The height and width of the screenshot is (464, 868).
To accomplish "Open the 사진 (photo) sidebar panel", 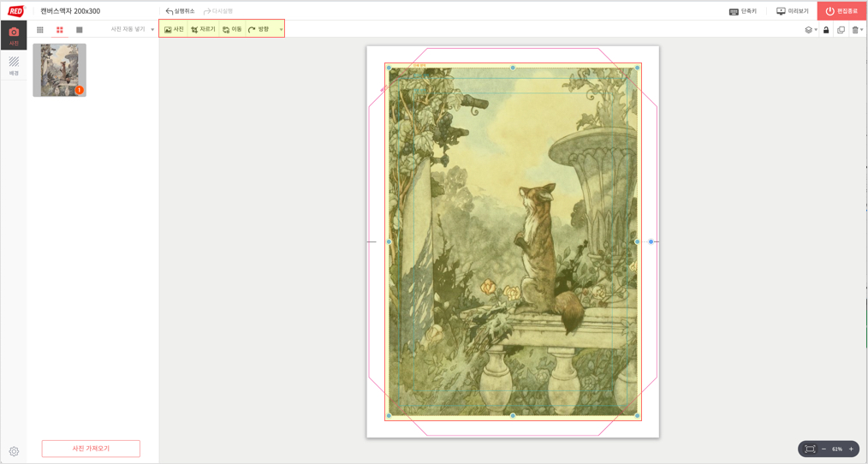I will 14,35.
